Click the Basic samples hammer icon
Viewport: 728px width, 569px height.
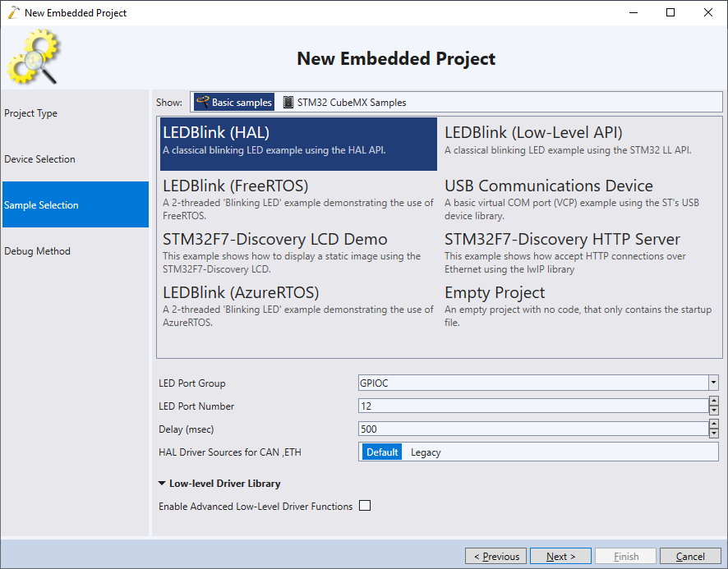coord(202,102)
